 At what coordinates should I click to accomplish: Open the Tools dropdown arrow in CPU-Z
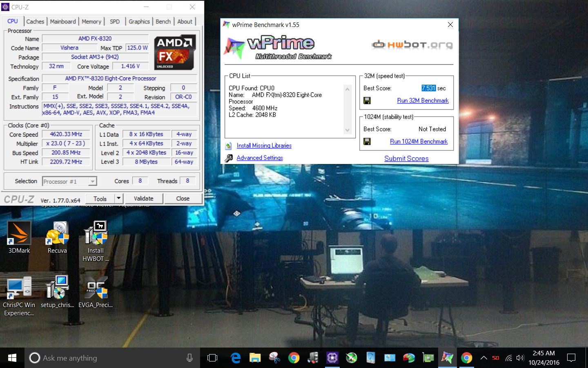[x=118, y=199]
